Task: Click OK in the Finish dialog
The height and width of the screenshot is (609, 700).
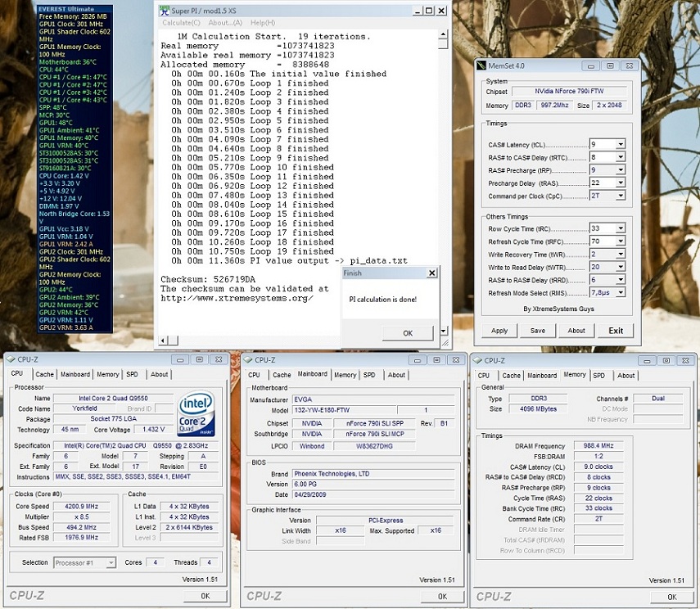Action: click(x=408, y=333)
